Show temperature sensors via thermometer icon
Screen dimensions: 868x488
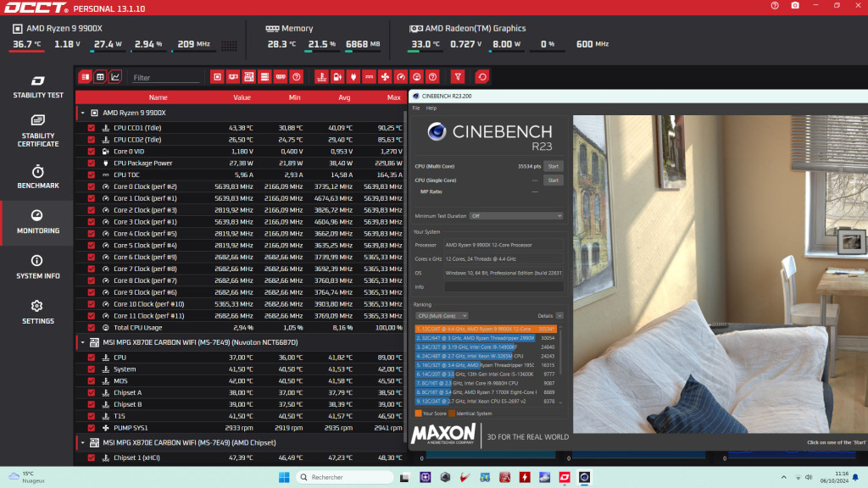point(321,76)
